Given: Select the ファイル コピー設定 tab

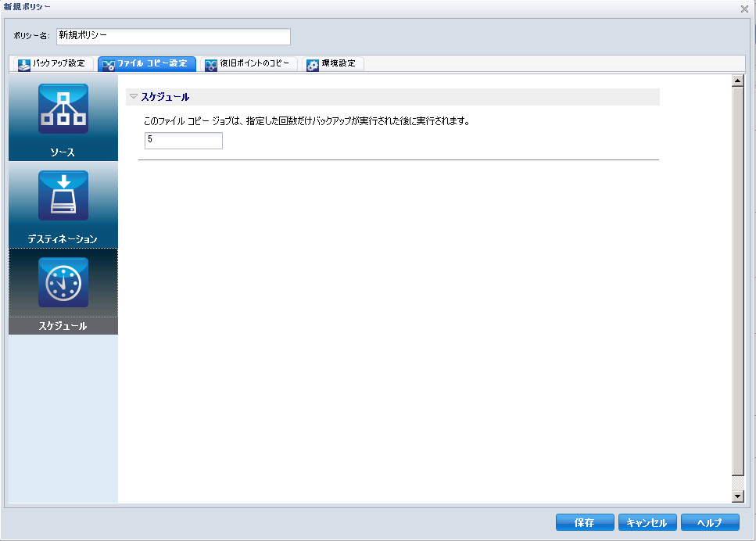Looking at the screenshot, I should click(149, 64).
